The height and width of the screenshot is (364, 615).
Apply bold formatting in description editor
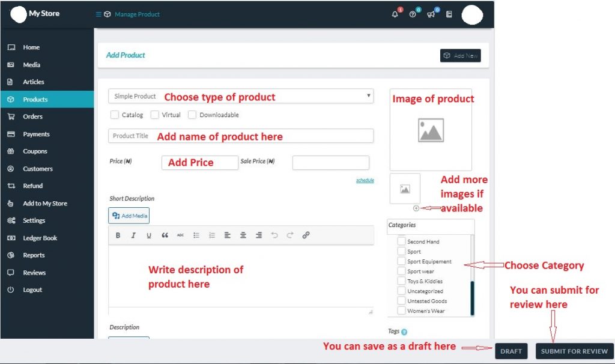[118, 235]
